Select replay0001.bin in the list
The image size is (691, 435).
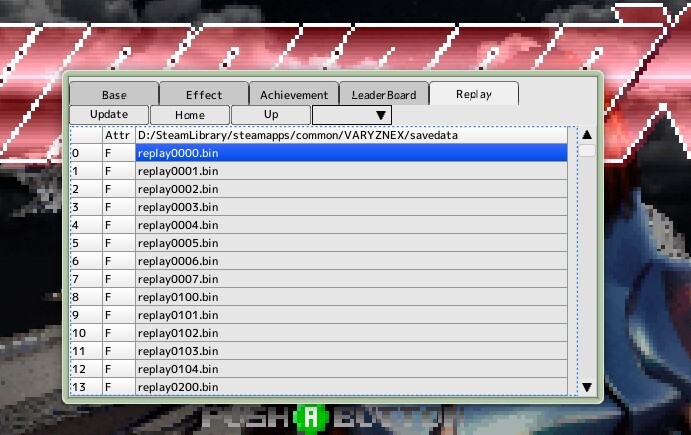tap(351, 171)
